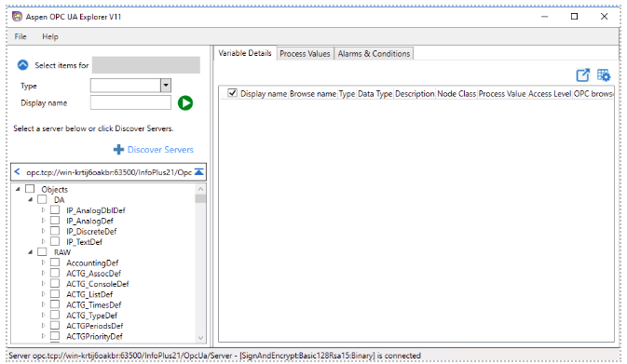Click the Access Level column header
The width and height of the screenshot is (627, 364).
[550, 93]
